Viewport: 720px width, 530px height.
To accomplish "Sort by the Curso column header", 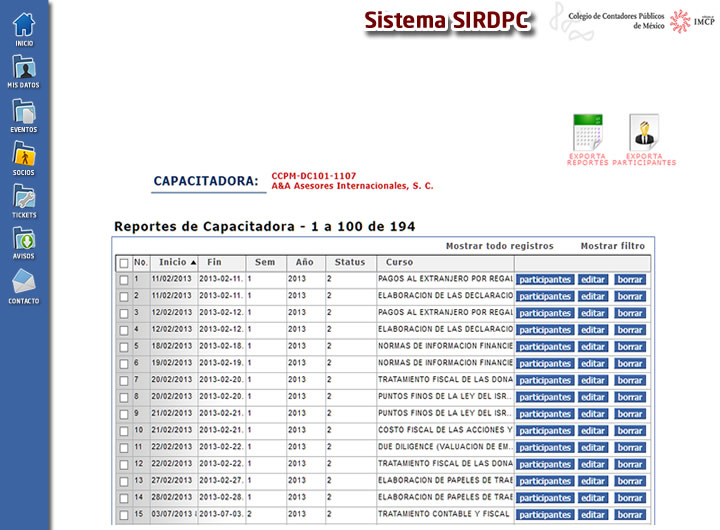I will (399, 262).
